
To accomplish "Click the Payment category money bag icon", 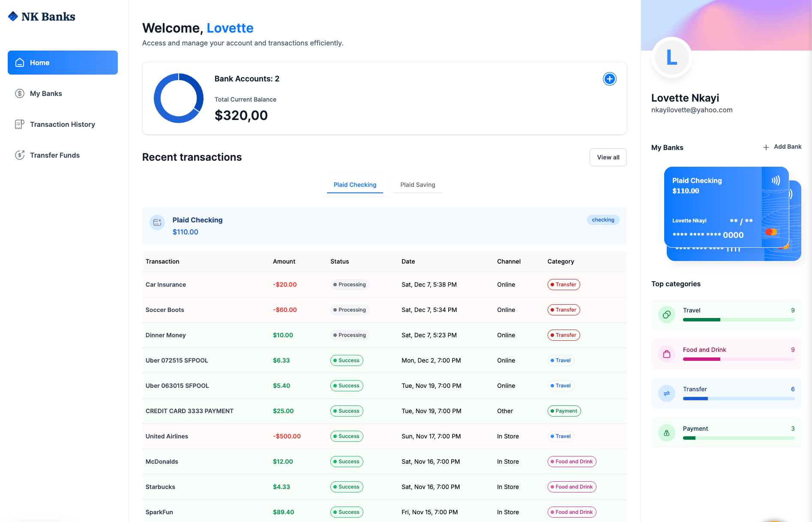I will coord(666,433).
